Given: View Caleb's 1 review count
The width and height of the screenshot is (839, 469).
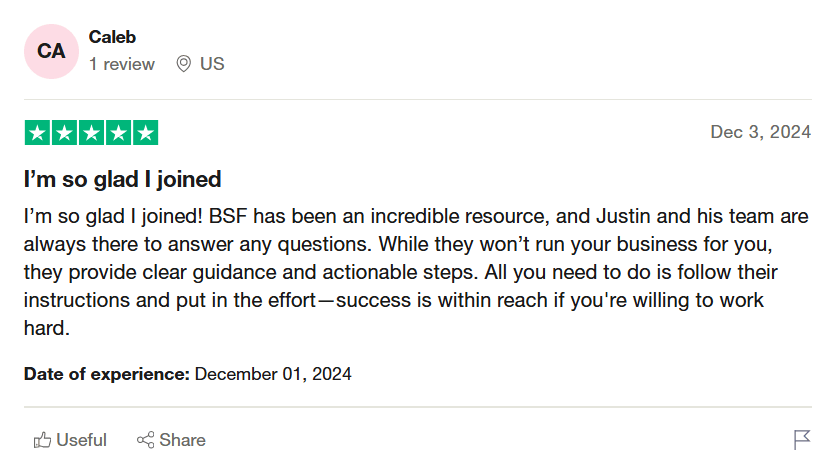Looking at the screenshot, I should (122, 64).
